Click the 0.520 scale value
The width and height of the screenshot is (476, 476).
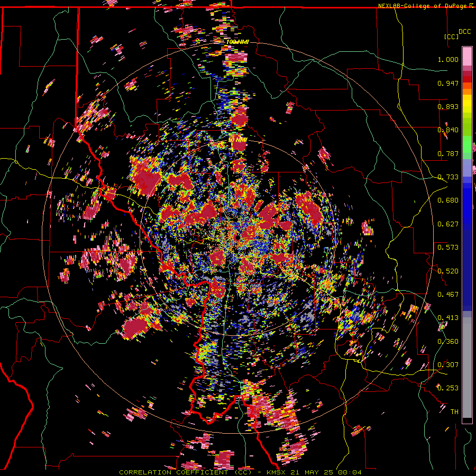[x=448, y=271]
